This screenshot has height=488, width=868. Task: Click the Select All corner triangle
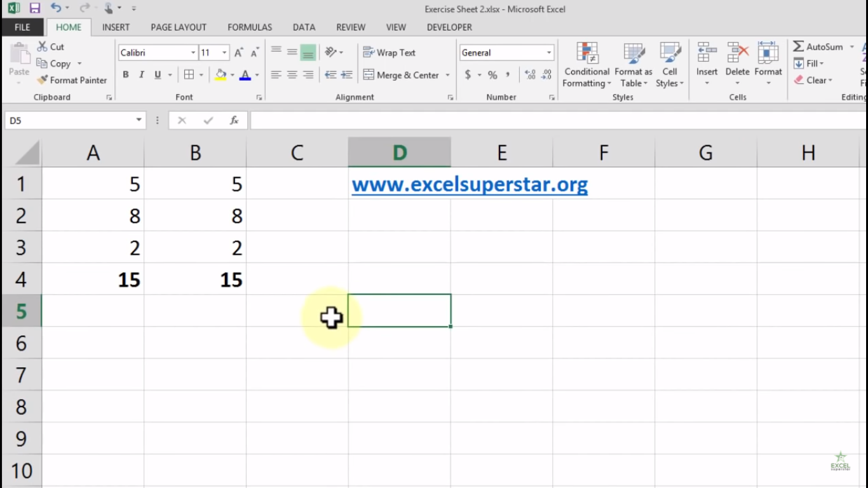pos(27,152)
